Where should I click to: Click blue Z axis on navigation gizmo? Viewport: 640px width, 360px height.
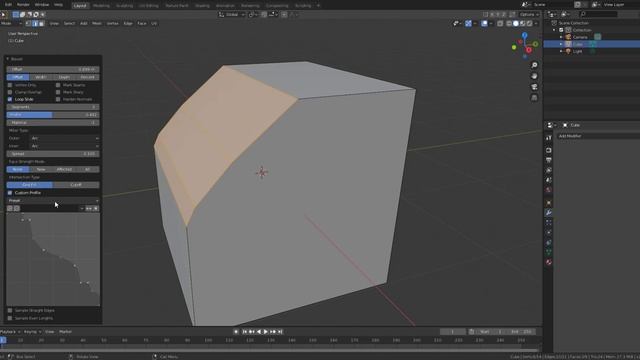pos(524,36)
